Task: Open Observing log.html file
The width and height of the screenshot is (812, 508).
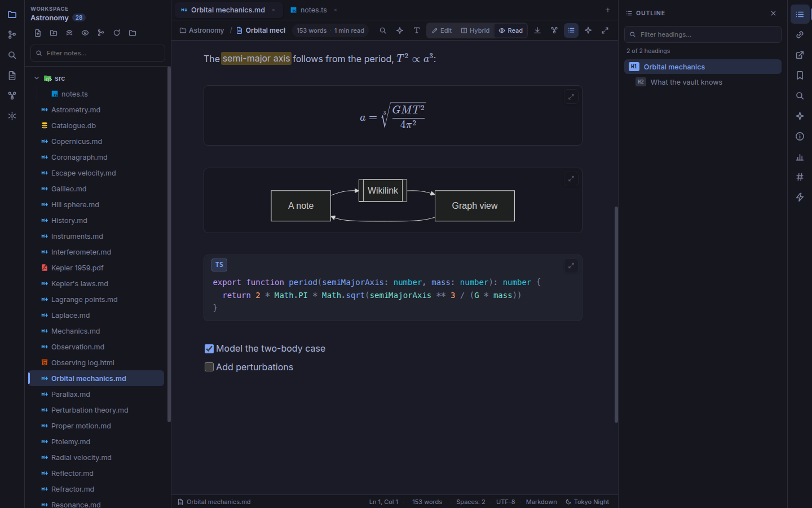Action: (x=96, y=363)
